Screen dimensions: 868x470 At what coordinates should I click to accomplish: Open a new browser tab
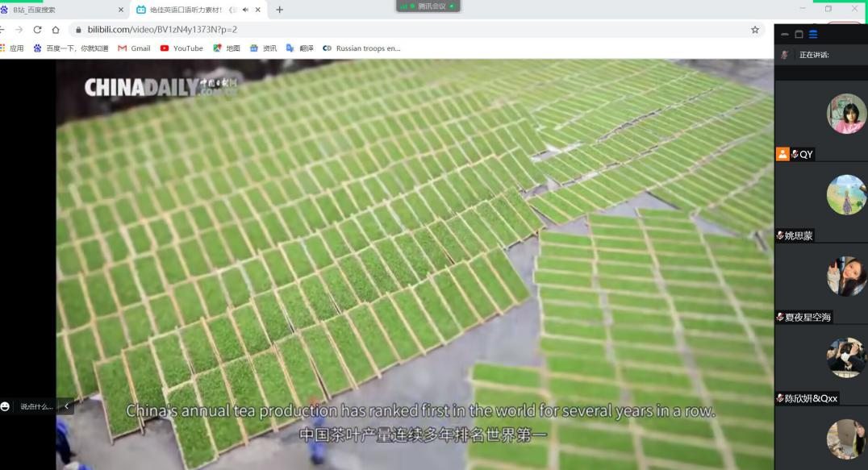pos(280,10)
